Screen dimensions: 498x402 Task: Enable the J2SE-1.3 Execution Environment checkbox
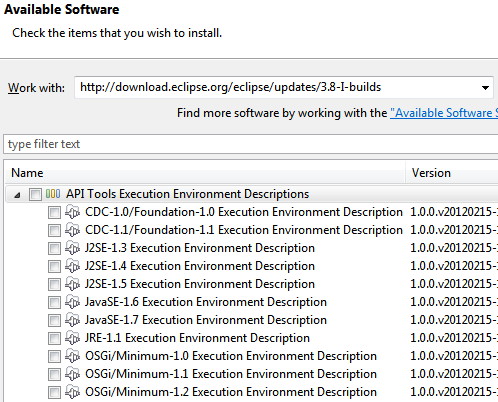[x=54, y=248]
